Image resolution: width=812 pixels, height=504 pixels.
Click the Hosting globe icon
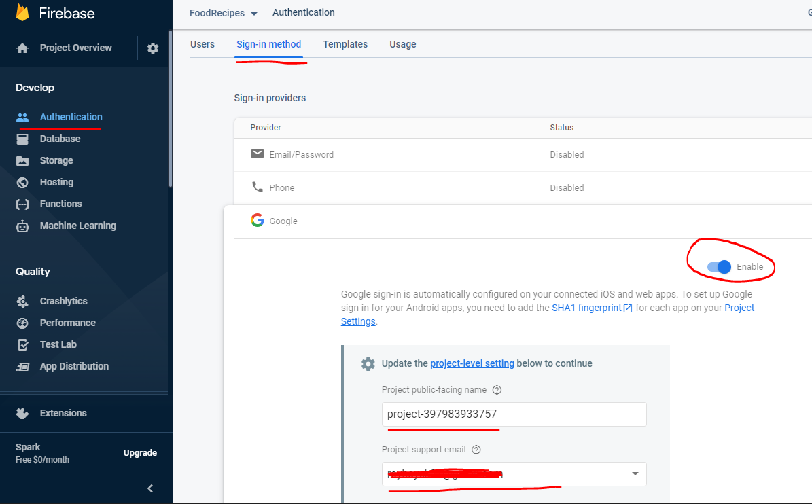pyautogui.click(x=22, y=182)
